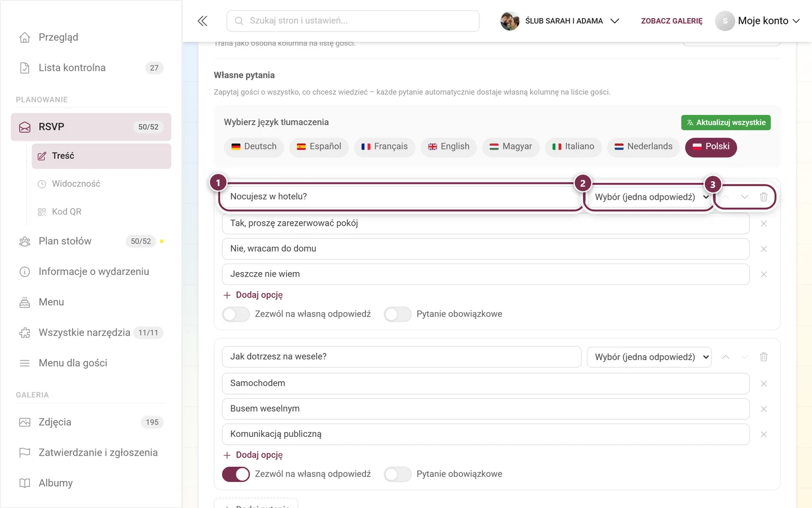Delete the 'Jak dotrzesz na wesele?' question
Image resolution: width=812 pixels, height=508 pixels.
tap(764, 357)
